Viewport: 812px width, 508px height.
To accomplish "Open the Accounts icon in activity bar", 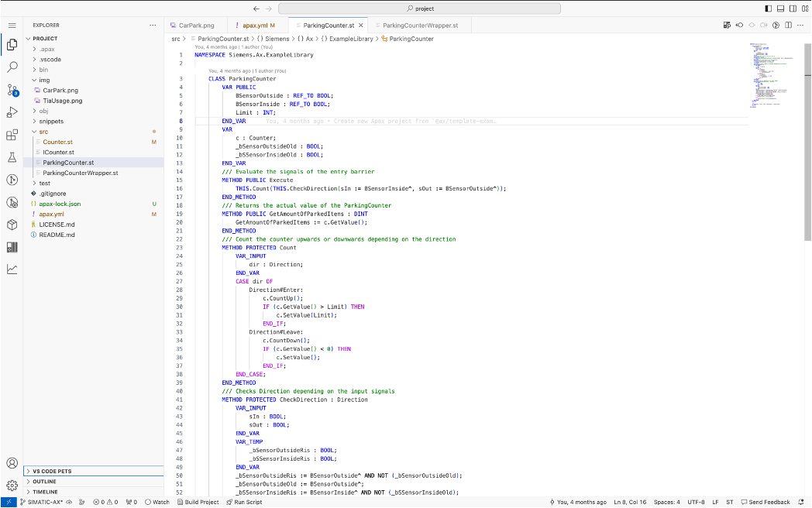I will pos(12,463).
